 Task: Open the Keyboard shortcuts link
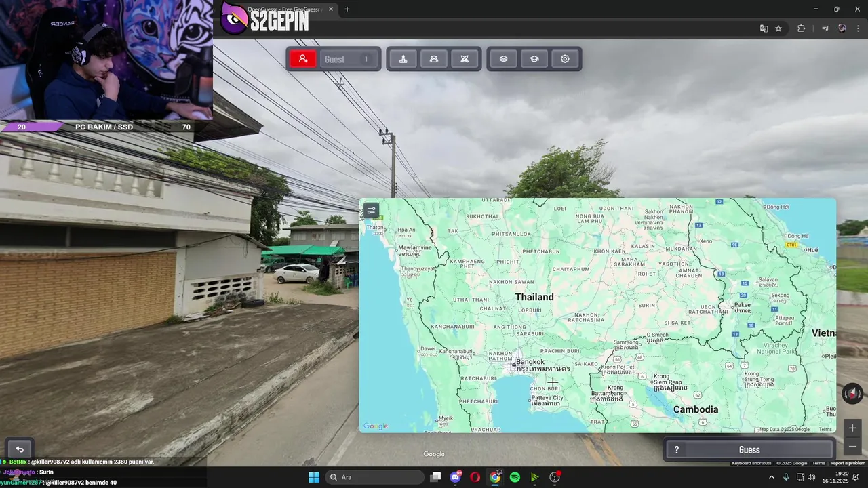(x=751, y=463)
